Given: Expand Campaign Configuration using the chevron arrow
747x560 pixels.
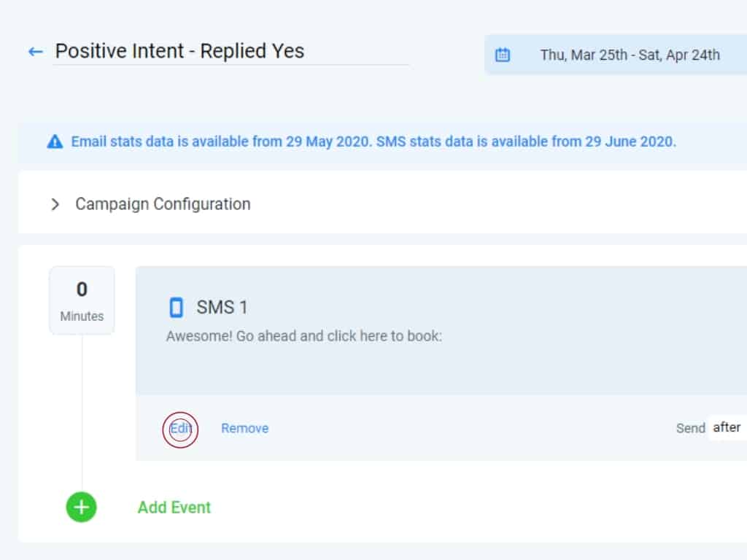Looking at the screenshot, I should [55, 204].
